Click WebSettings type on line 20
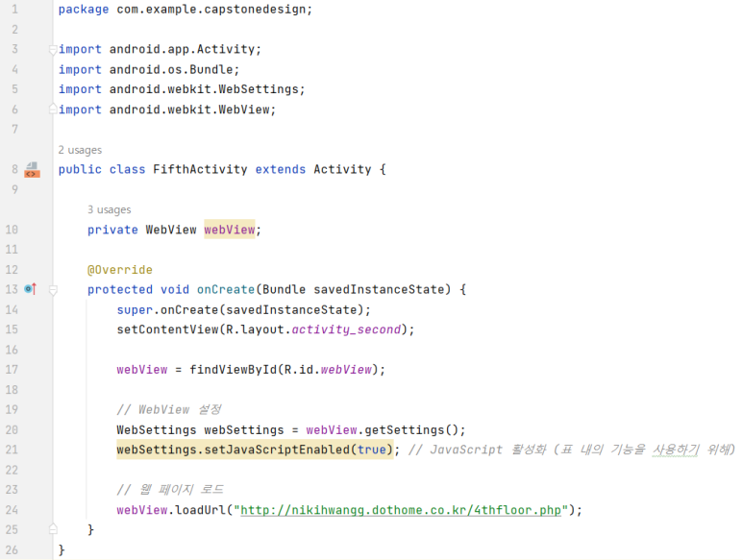The width and height of the screenshot is (743, 560). click(157, 429)
